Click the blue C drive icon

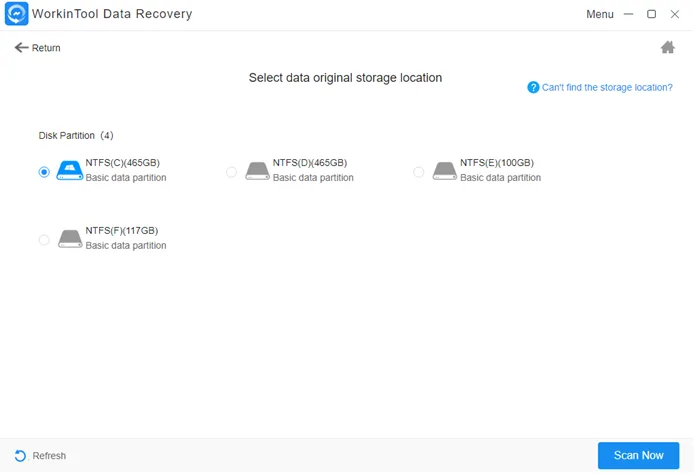pos(70,171)
